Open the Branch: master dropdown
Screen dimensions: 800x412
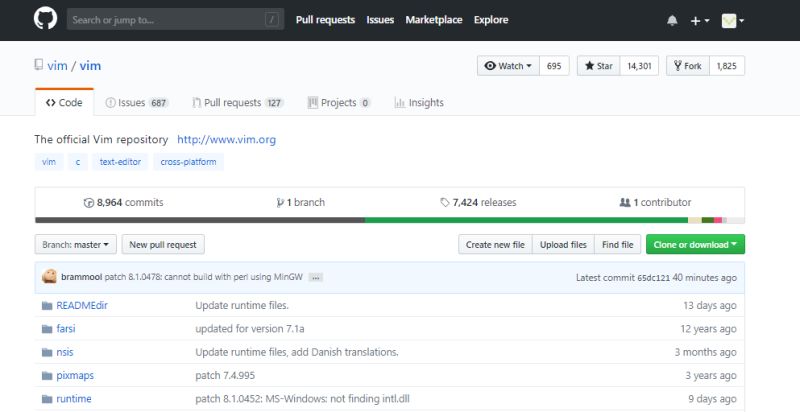[x=76, y=244]
